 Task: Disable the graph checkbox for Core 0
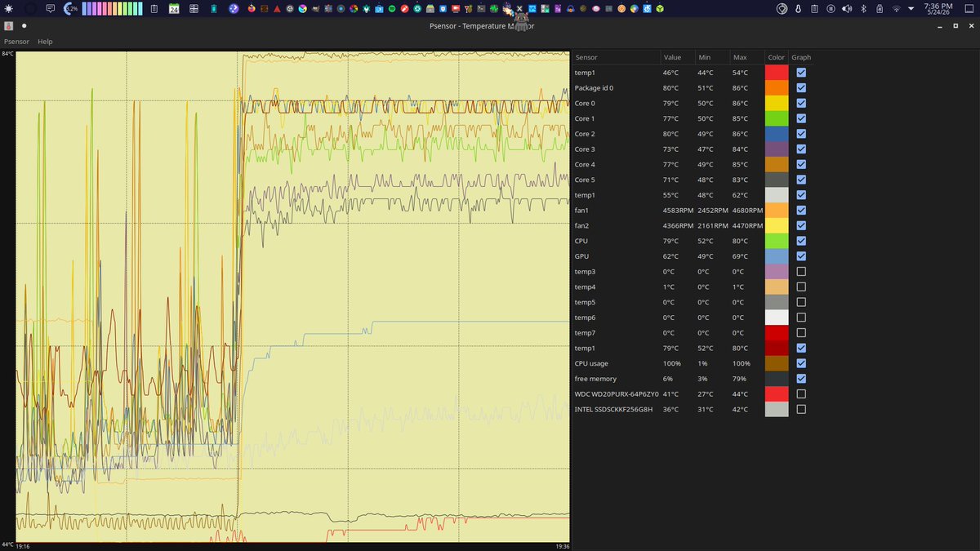click(801, 103)
